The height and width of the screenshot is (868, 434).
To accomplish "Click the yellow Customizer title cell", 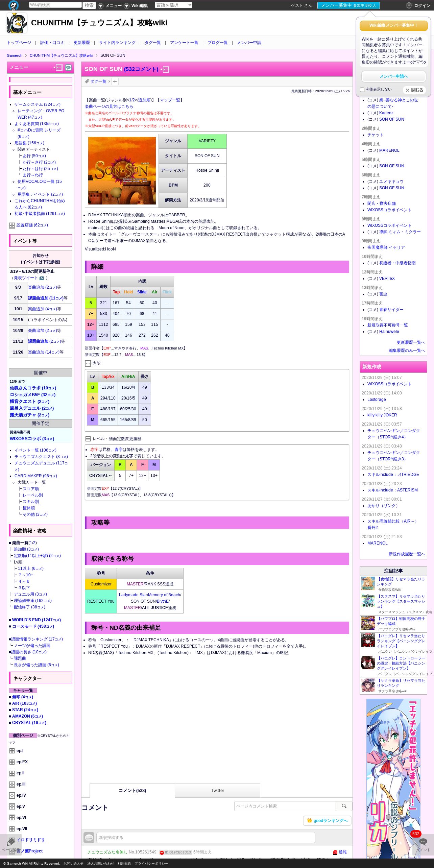I will coord(101,584).
